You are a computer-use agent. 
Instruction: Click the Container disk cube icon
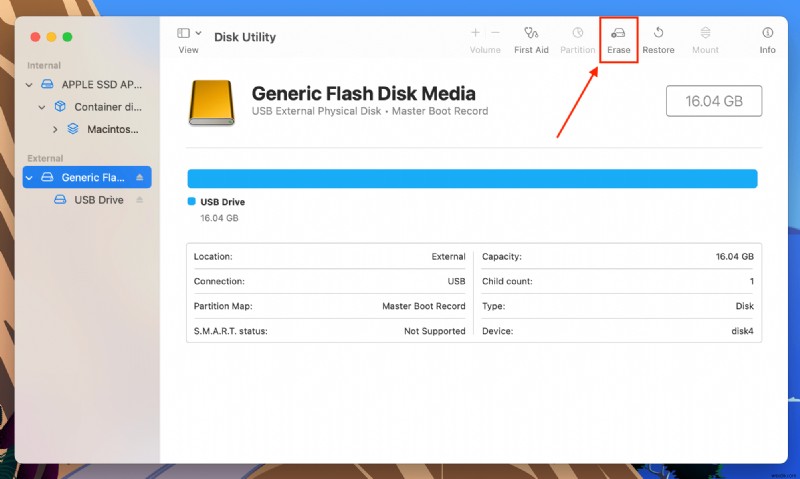tap(60, 106)
